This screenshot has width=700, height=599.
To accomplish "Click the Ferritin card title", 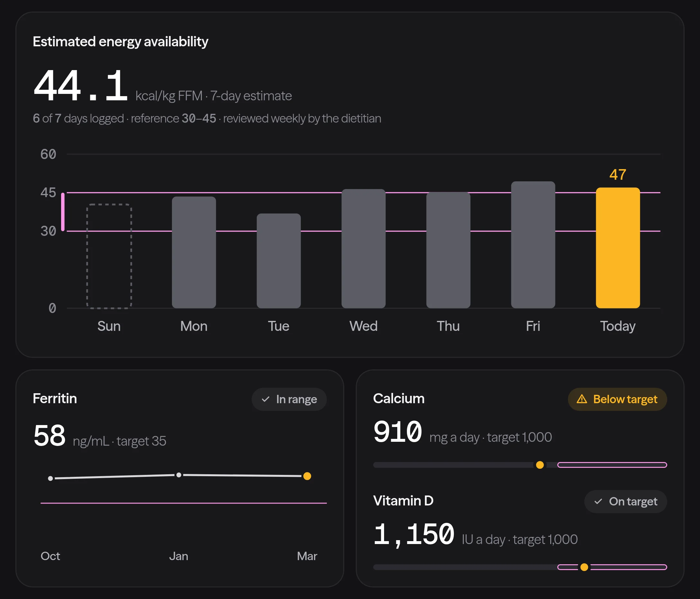I will coord(55,399).
